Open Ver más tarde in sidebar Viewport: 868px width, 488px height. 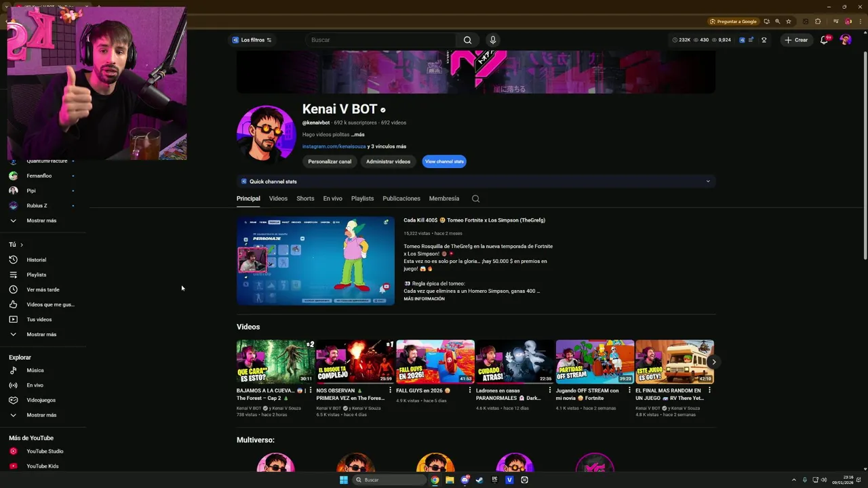coord(43,289)
